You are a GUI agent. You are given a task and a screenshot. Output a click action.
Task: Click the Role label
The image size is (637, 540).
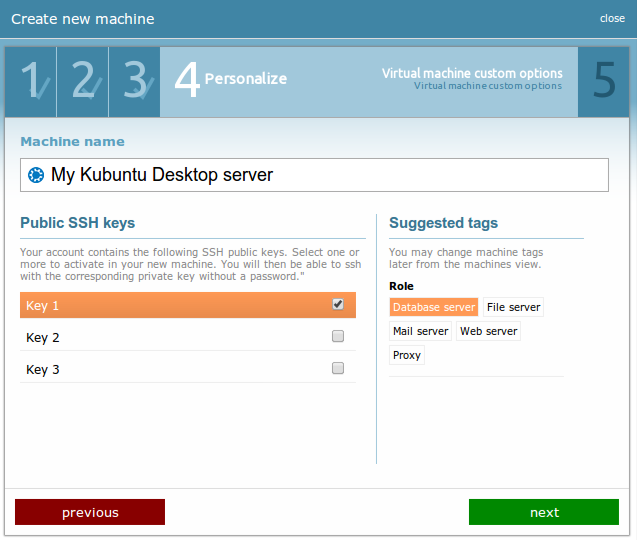coord(401,286)
